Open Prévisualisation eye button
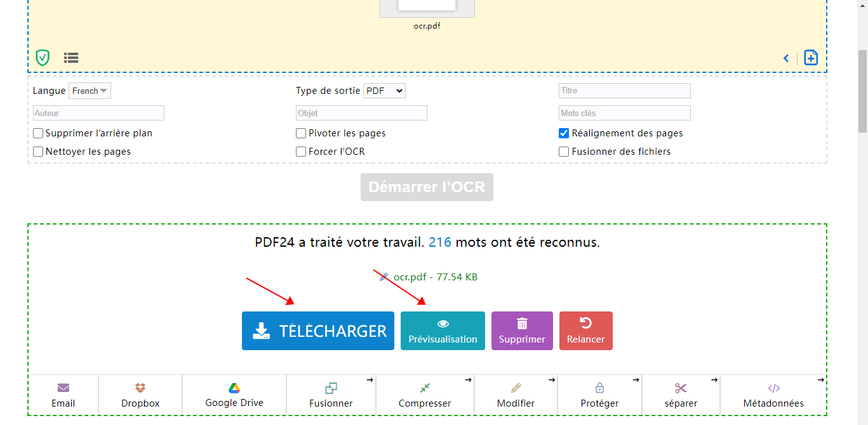Image resolution: width=868 pixels, height=425 pixels. point(443,330)
